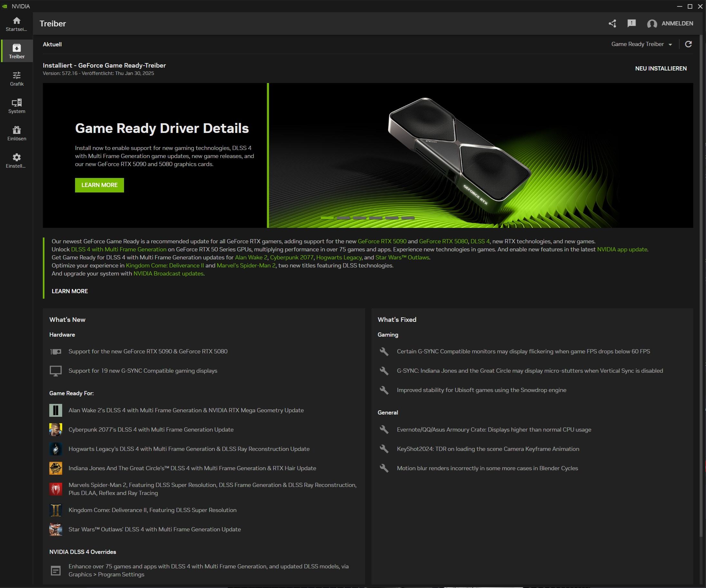Click the 'What's Fixed' heading
This screenshot has height=588, width=706.
pos(397,320)
